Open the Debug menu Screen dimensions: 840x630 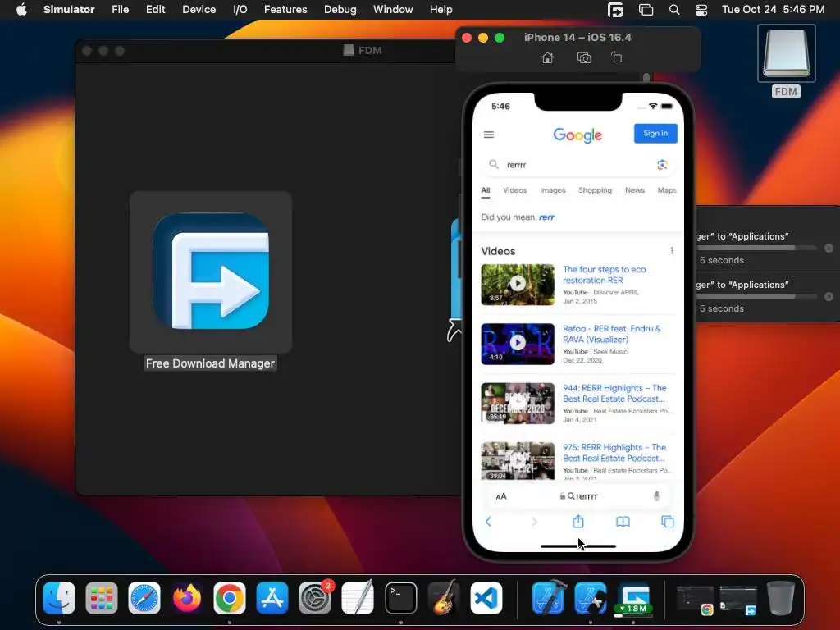340,10
